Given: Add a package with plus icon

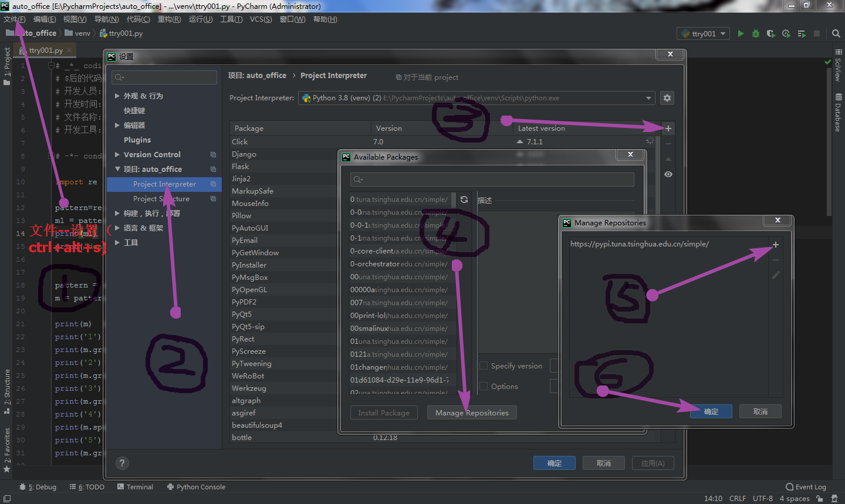Looking at the screenshot, I should (x=668, y=128).
